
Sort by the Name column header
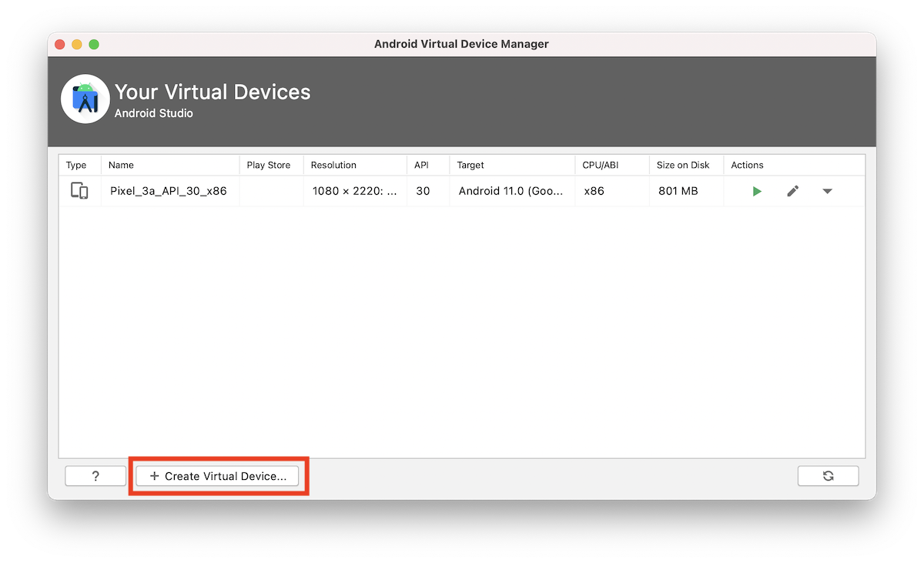point(170,165)
